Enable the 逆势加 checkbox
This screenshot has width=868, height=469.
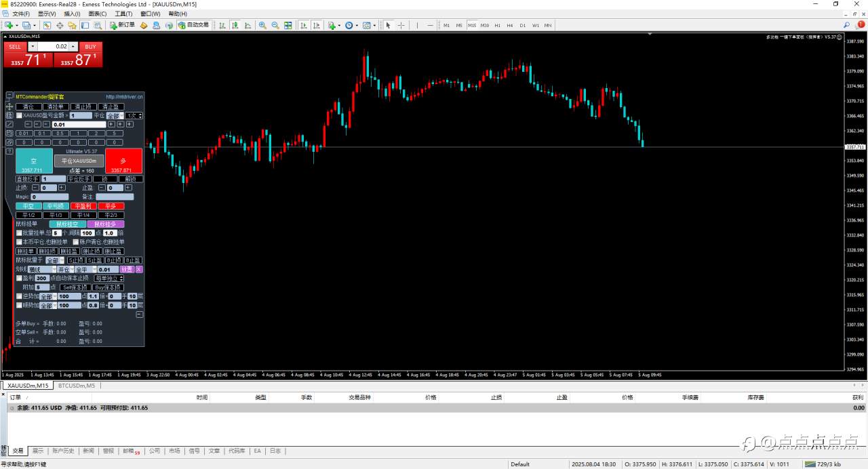point(19,296)
